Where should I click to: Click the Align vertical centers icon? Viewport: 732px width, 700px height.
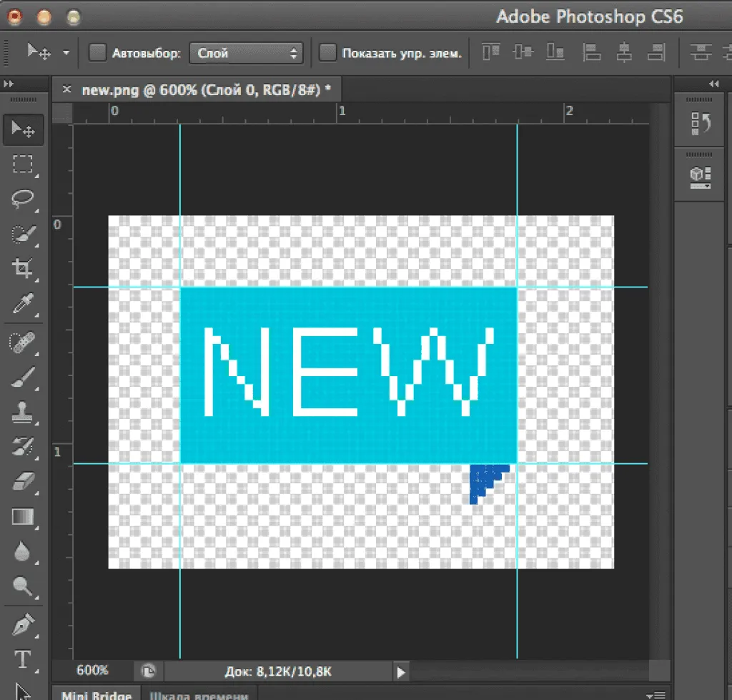pyautogui.click(x=523, y=51)
